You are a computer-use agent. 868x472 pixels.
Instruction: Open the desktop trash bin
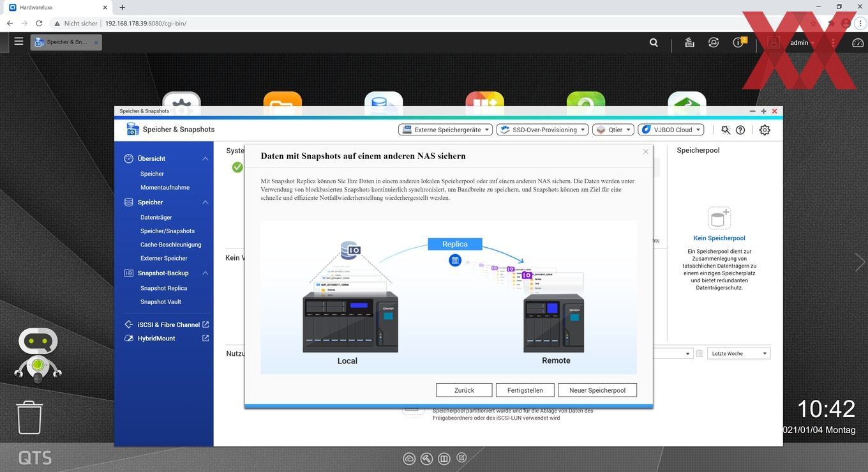29,418
